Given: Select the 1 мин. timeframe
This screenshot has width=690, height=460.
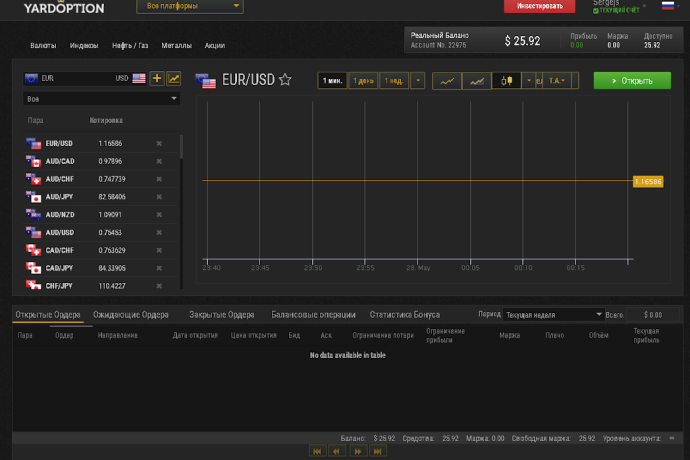Looking at the screenshot, I should (x=332, y=81).
